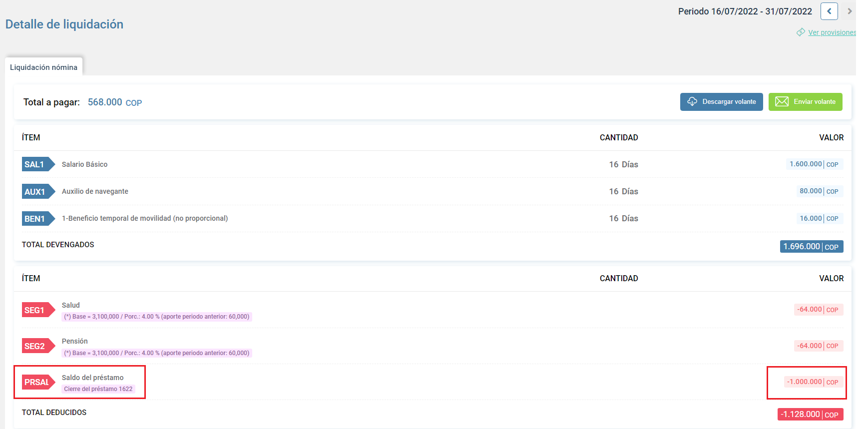This screenshot has width=868, height=429.
Task: Click the Cierre del préstamo 1622 note
Action: pos(98,389)
